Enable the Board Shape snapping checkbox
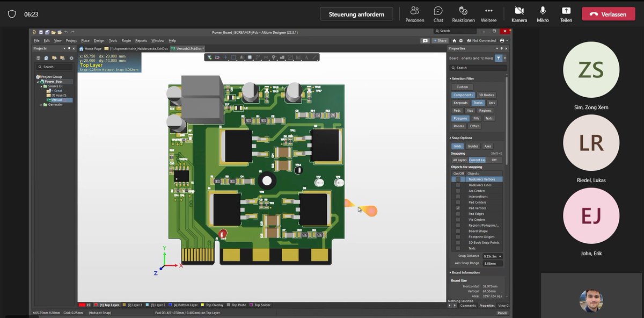The height and width of the screenshot is (318, 644). [x=458, y=230]
